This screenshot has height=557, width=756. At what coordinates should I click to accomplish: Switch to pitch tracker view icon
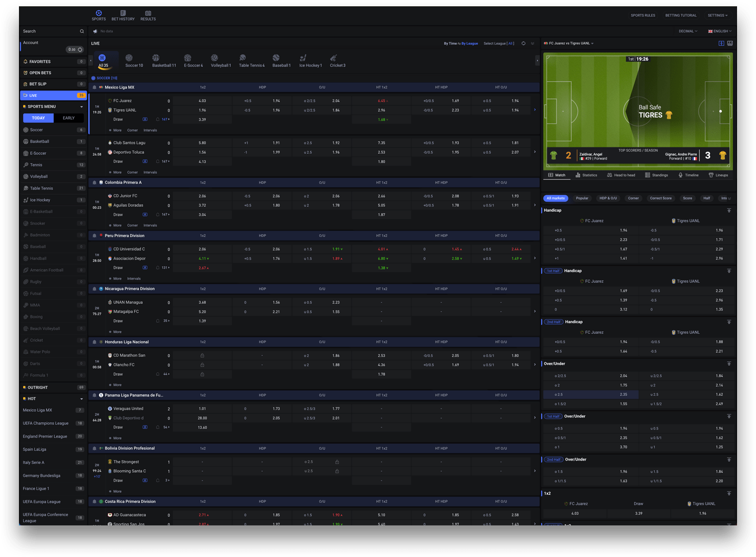pyautogui.click(x=721, y=43)
